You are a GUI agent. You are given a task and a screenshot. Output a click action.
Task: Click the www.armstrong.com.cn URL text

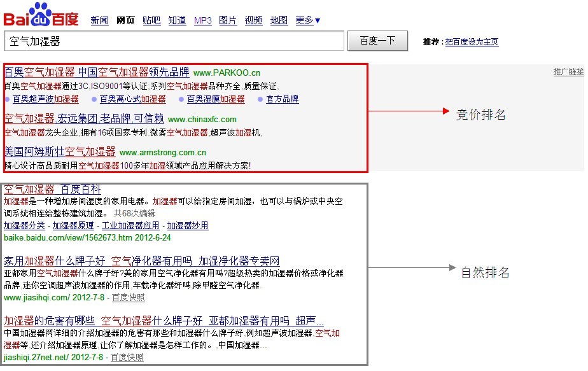[163, 153]
